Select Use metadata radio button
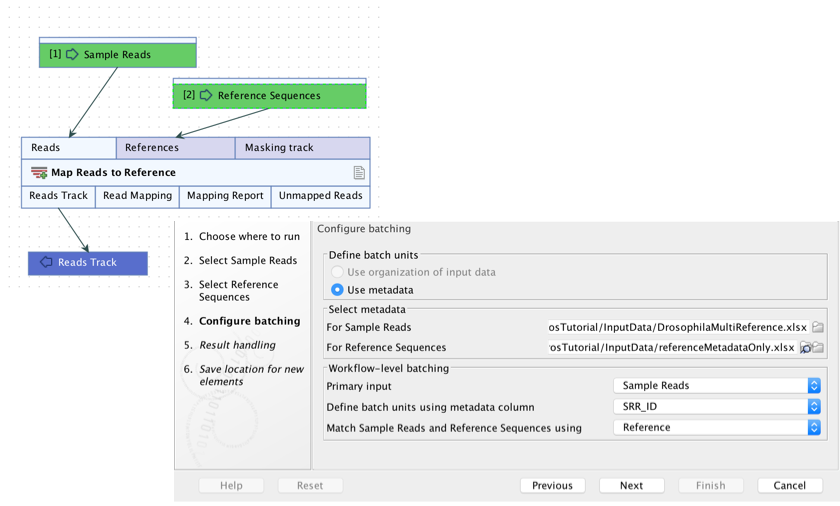Image resolution: width=840 pixels, height=506 pixels. (338, 290)
